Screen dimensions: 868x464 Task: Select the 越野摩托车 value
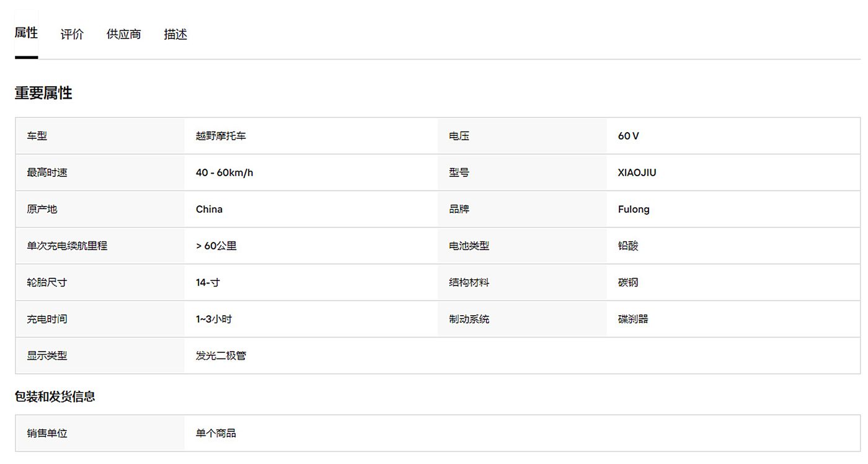[221, 136]
